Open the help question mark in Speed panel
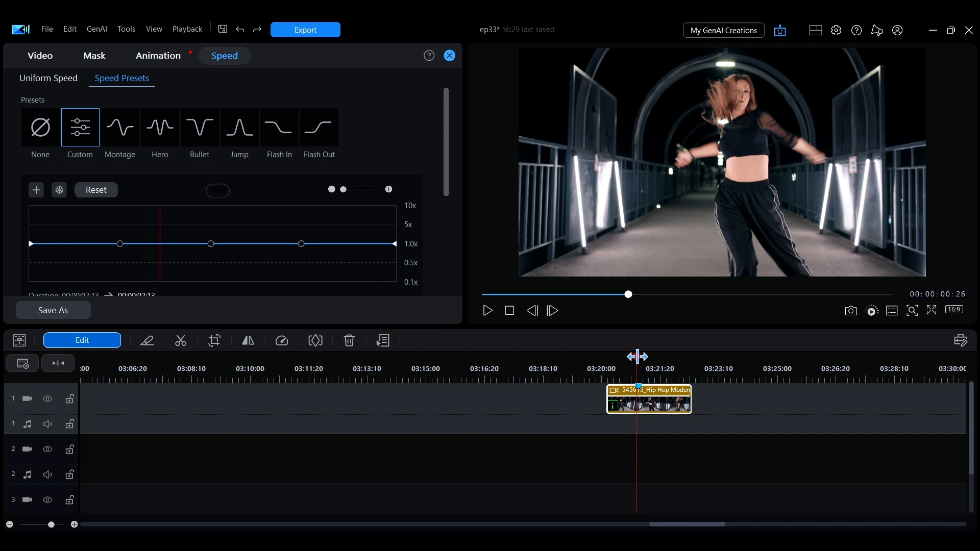 (429, 56)
